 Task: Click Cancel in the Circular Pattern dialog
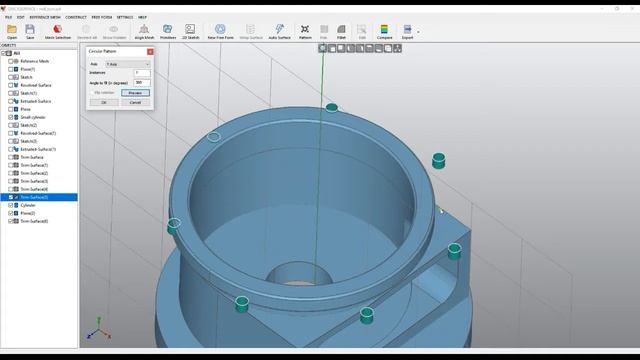click(x=136, y=102)
